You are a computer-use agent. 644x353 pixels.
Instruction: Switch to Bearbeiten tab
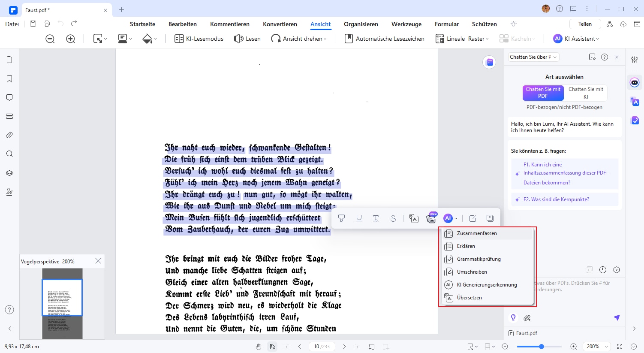coord(183,24)
